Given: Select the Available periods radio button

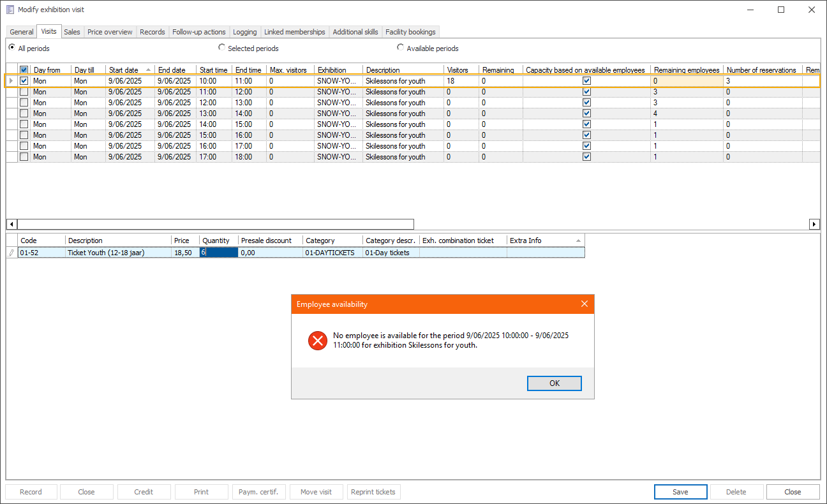Looking at the screenshot, I should tap(401, 48).
